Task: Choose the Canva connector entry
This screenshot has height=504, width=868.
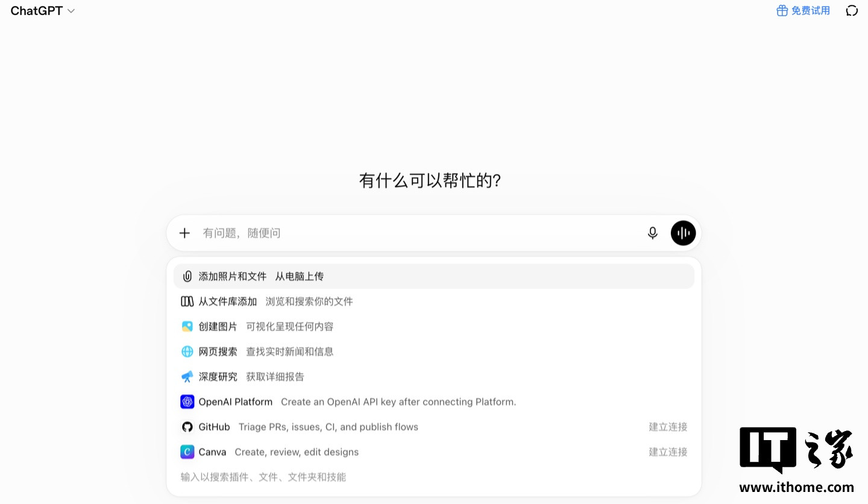Action: click(x=434, y=452)
